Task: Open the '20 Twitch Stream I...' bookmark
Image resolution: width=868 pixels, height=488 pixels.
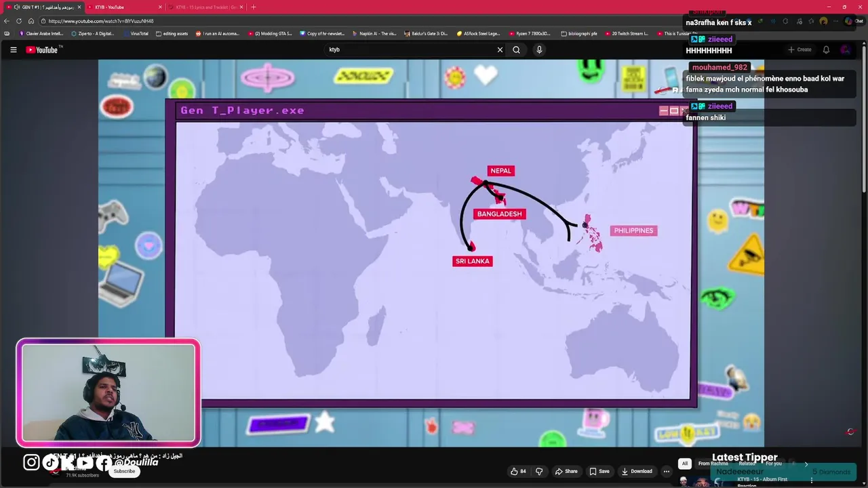Action: click(x=627, y=33)
